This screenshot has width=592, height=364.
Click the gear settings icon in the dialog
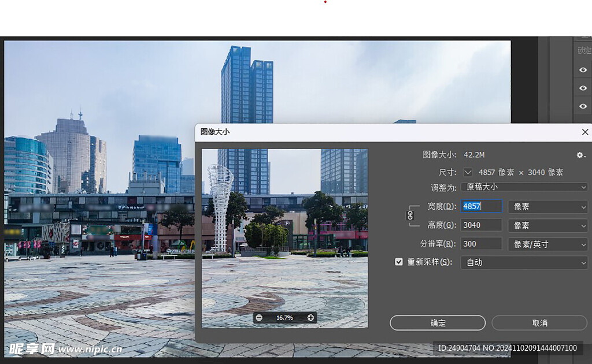[580, 155]
